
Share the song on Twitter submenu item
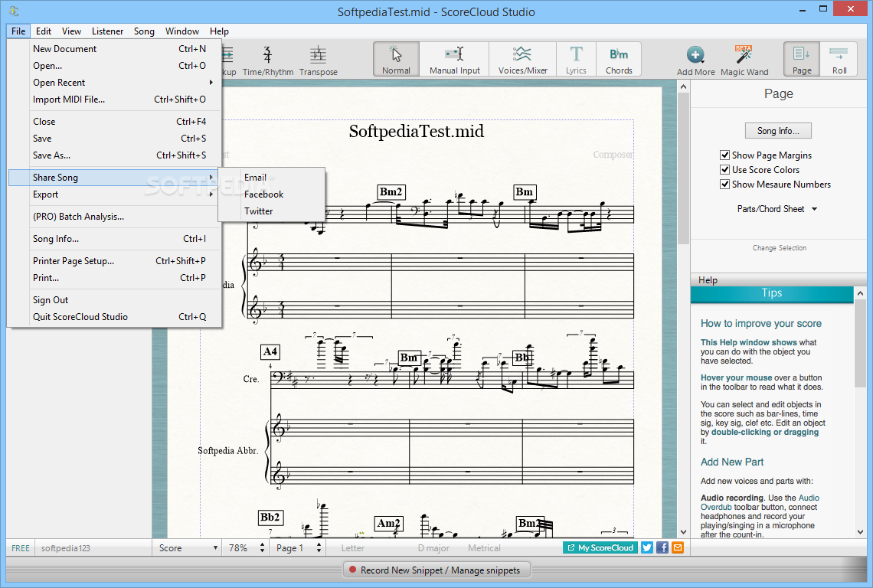tap(272, 211)
